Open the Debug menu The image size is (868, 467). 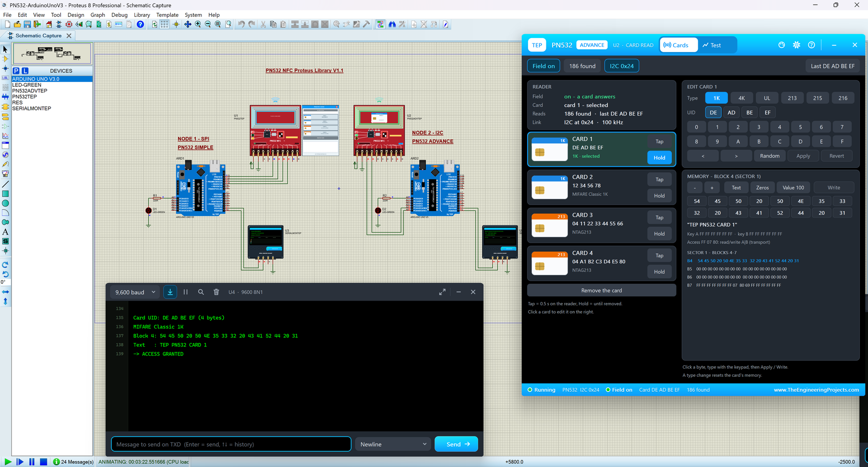click(x=120, y=15)
